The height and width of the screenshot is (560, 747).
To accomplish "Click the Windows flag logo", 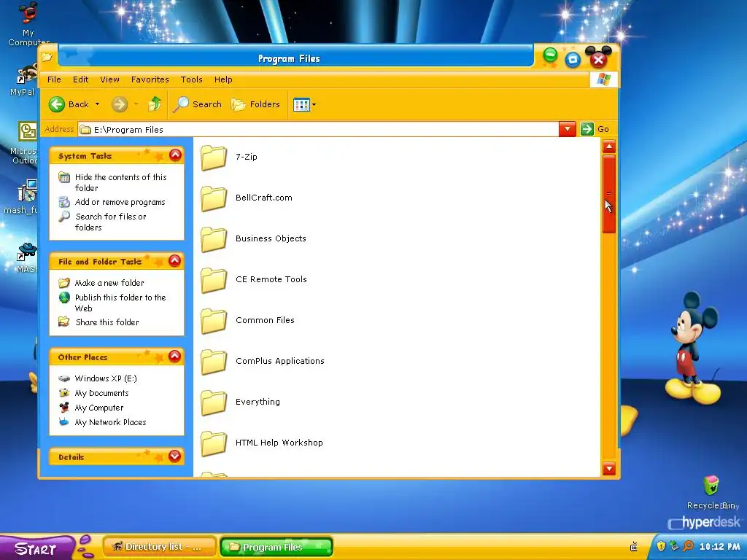I will point(603,79).
